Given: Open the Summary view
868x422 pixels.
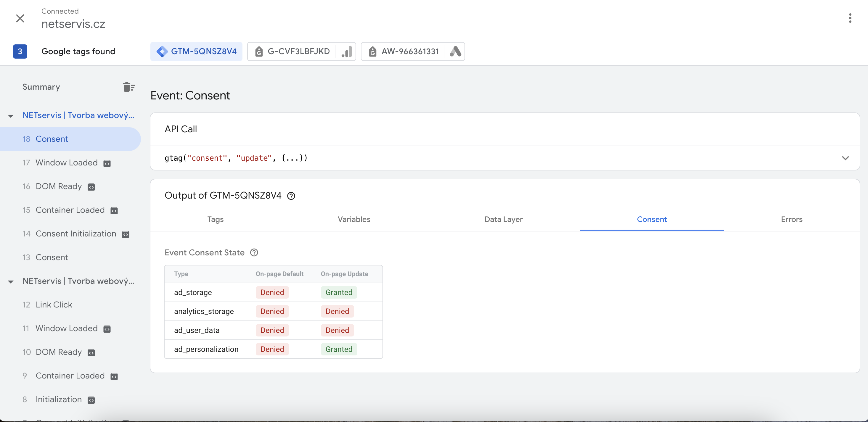Looking at the screenshot, I should coord(41,87).
